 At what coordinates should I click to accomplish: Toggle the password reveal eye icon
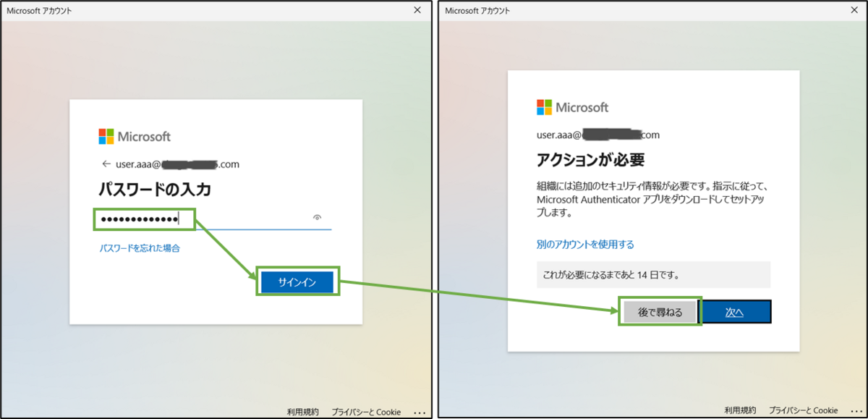pyautogui.click(x=317, y=217)
